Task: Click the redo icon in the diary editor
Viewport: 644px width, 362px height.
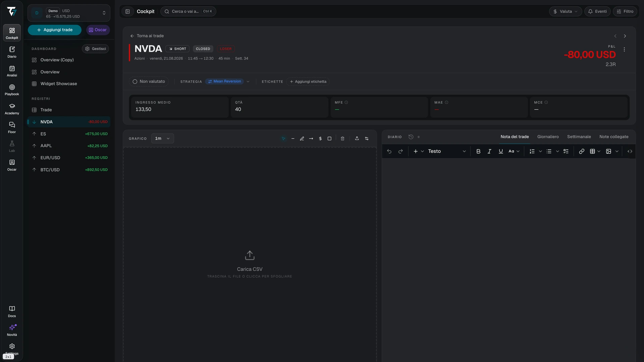Action: click(400, 152)
